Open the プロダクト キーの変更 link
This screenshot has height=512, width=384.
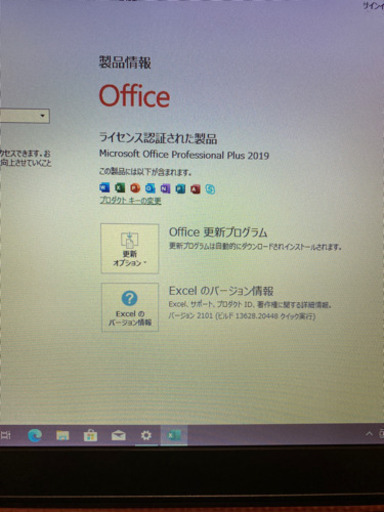point(130,201)
